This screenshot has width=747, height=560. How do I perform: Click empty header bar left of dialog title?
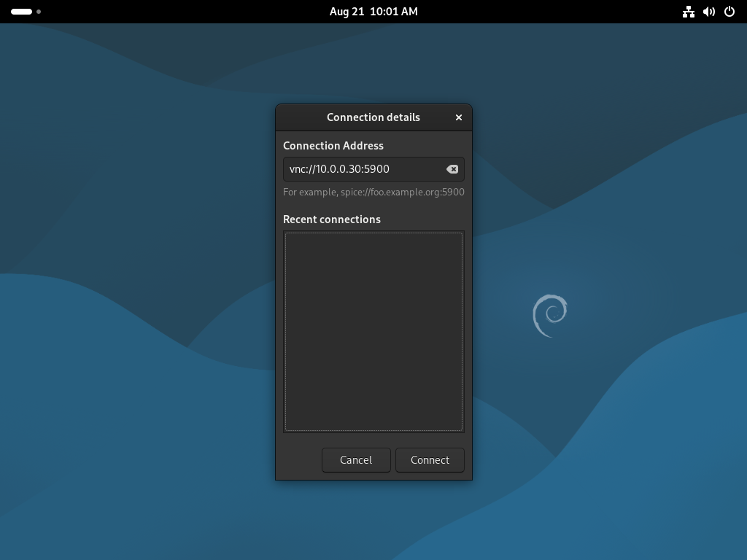(x=299, y=117)
